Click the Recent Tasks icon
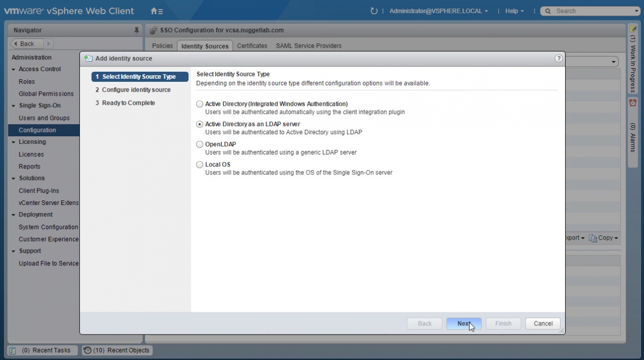This screenshot has height=360, width=644. click(13, 350)
